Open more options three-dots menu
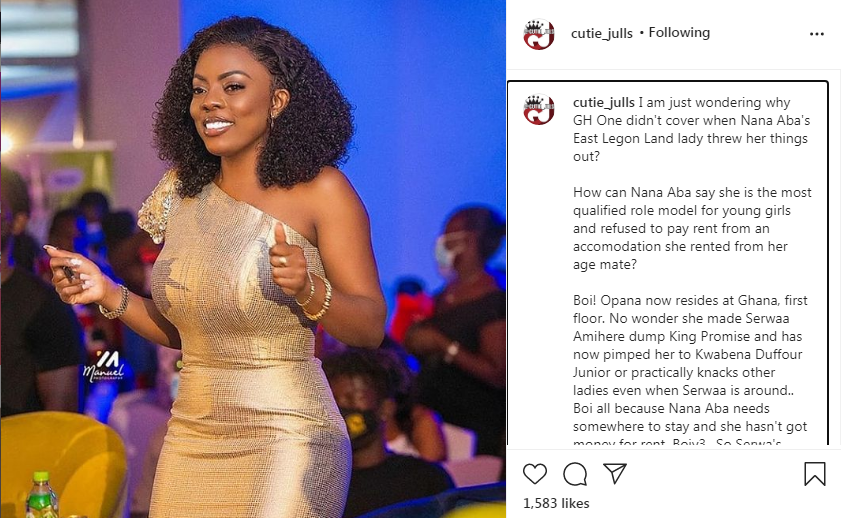This screenshot has height=518, width=841. [x=816, y=34]
